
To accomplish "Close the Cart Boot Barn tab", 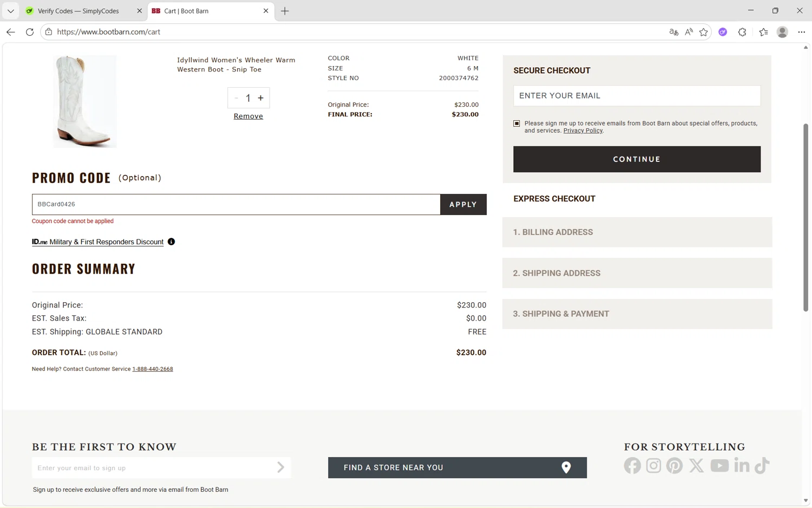I will [266, 11].
